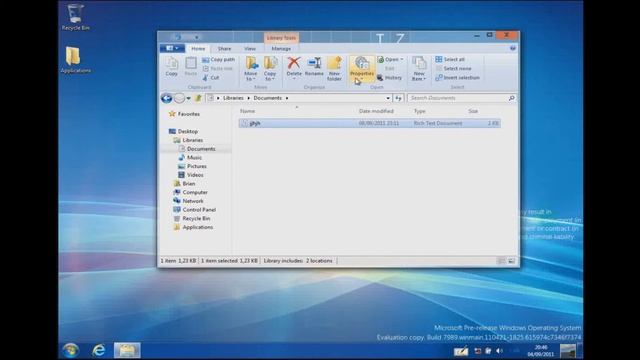Sort by the Type column header
This screenshot has width=640, height=360.
[x=420, y=111]
